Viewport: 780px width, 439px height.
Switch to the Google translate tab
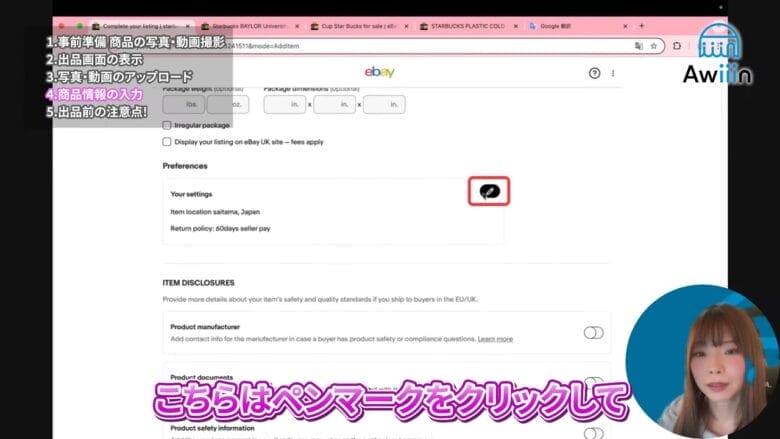pos(579,26)
